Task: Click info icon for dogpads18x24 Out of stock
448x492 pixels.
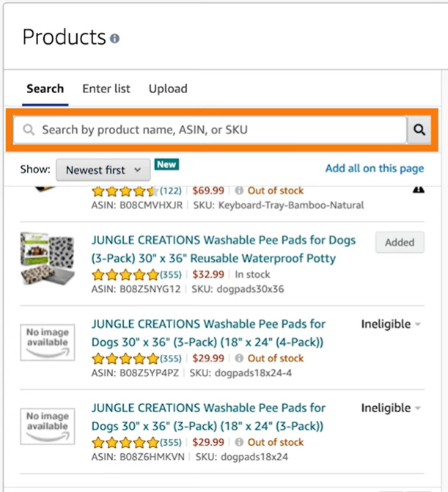Action: point(239,442)
